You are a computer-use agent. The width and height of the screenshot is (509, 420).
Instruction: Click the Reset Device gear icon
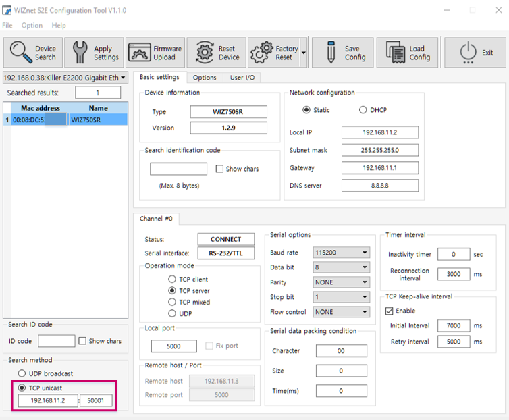(205, 52)
